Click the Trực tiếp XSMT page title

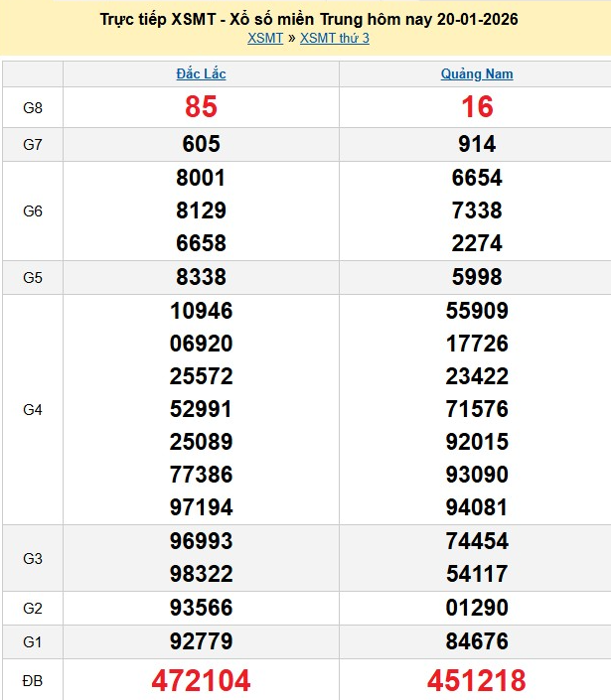coord(309,19)
